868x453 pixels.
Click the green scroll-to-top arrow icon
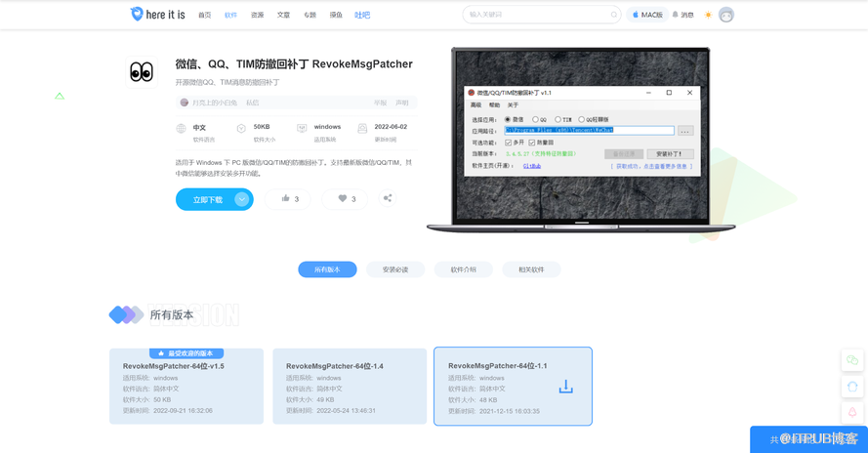60,97
